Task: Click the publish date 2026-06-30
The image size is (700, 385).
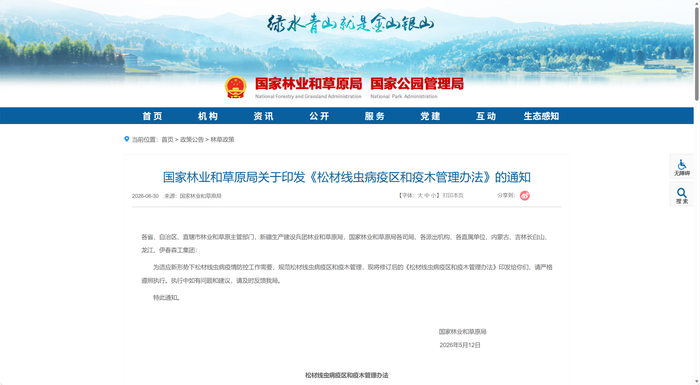Action: tap(145, 196)
